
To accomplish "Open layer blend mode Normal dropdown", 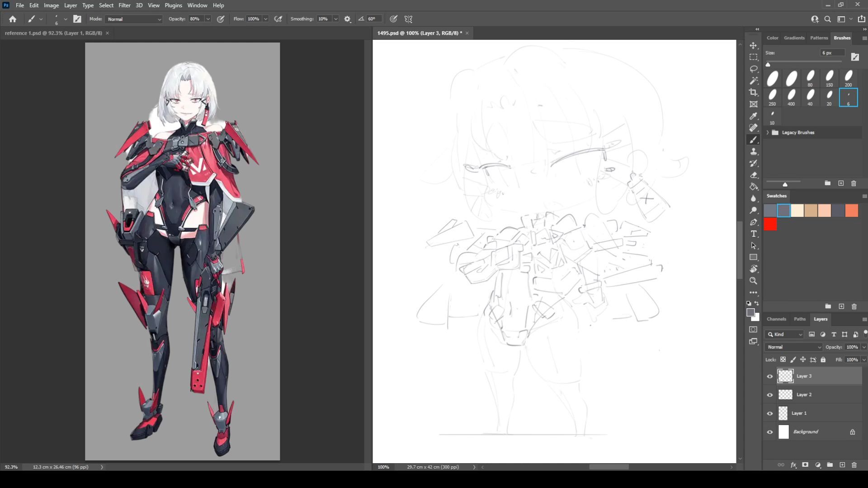I will pos(794,347).
